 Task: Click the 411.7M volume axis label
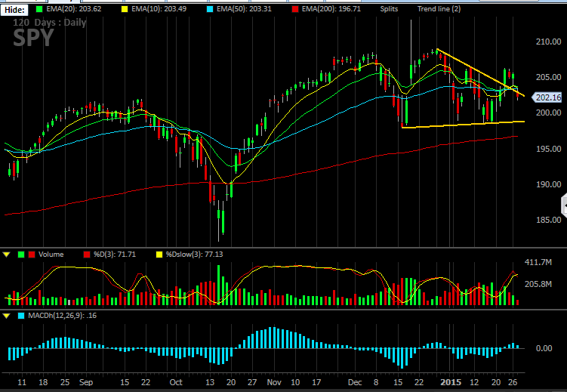coord(538,262)
